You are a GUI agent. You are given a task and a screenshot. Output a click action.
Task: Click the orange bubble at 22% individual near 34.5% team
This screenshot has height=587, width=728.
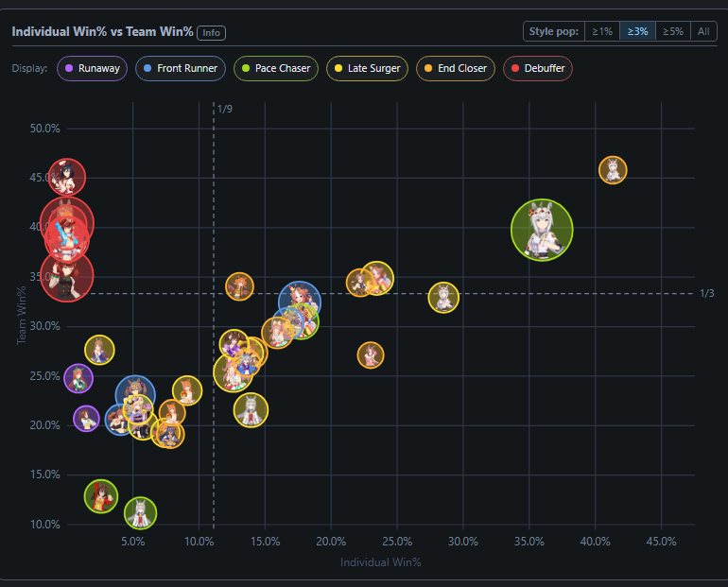click(360, 283)
